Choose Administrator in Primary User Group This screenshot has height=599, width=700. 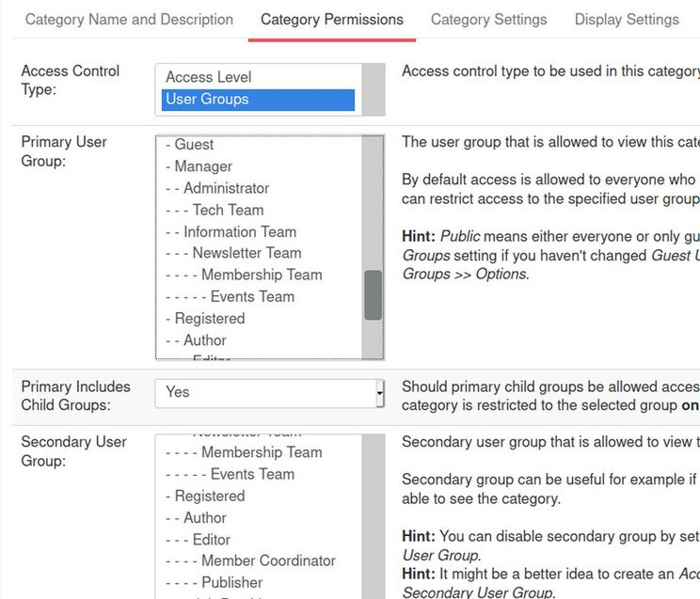[x=226, y=188]
